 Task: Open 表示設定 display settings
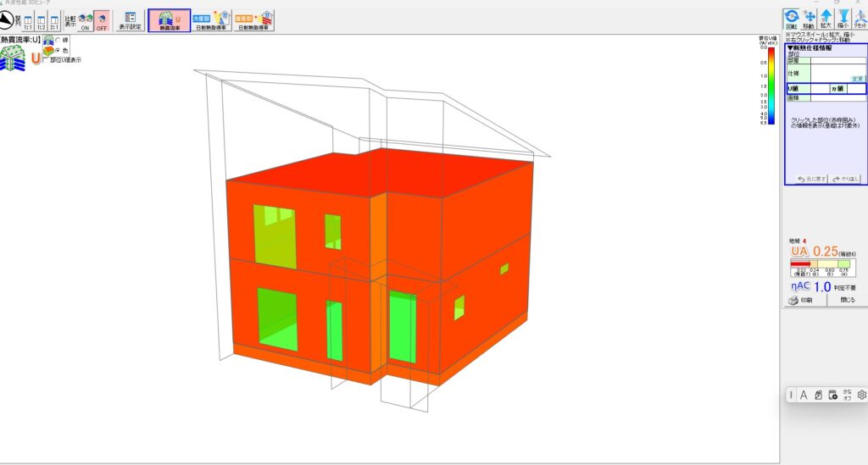[x=130, y=20]
